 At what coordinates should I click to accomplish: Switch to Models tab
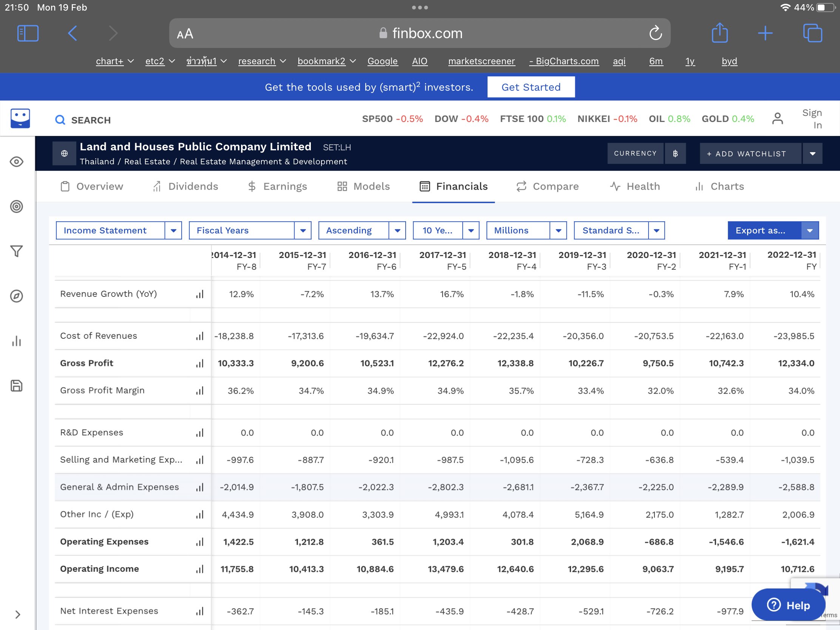(x=363, y=187)
